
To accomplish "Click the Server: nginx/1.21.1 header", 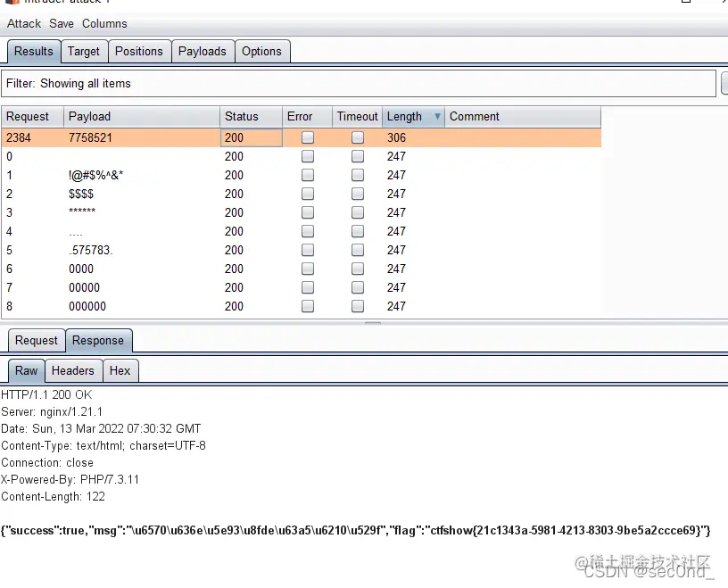I will click(52, 412).
